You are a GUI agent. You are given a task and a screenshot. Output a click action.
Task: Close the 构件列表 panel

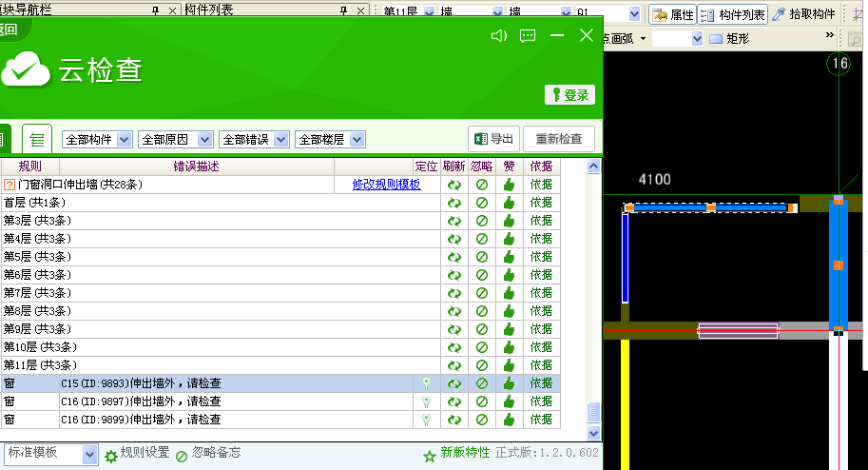pyautogui.click(x=361, y=10)
